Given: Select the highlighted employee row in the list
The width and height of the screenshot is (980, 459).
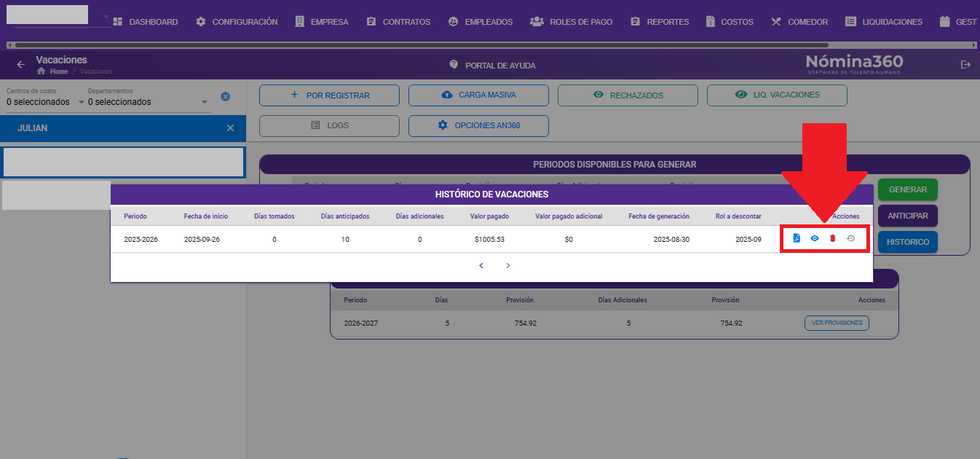Looking at the screenshot, I should click(x=123, y=162).
